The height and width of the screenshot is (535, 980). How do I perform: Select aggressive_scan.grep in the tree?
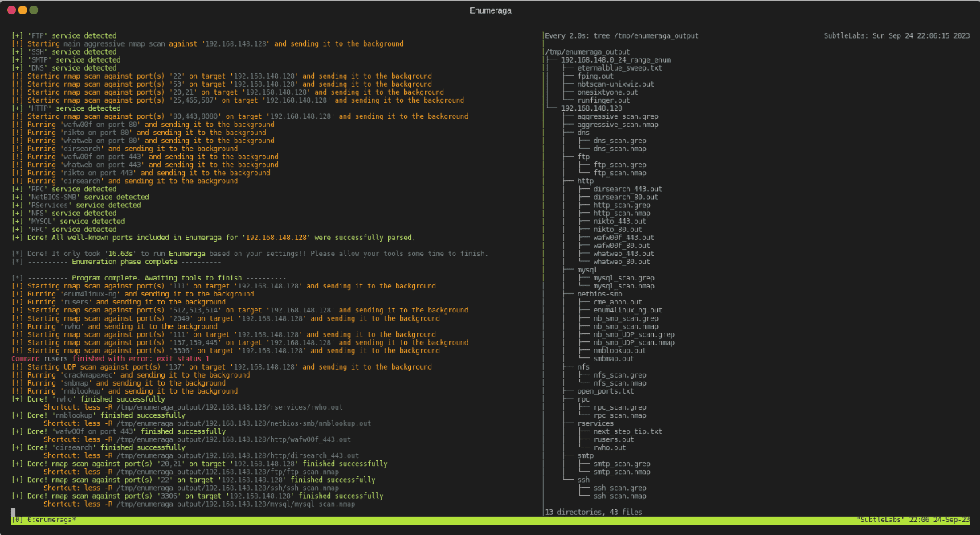tap(617, 116)
